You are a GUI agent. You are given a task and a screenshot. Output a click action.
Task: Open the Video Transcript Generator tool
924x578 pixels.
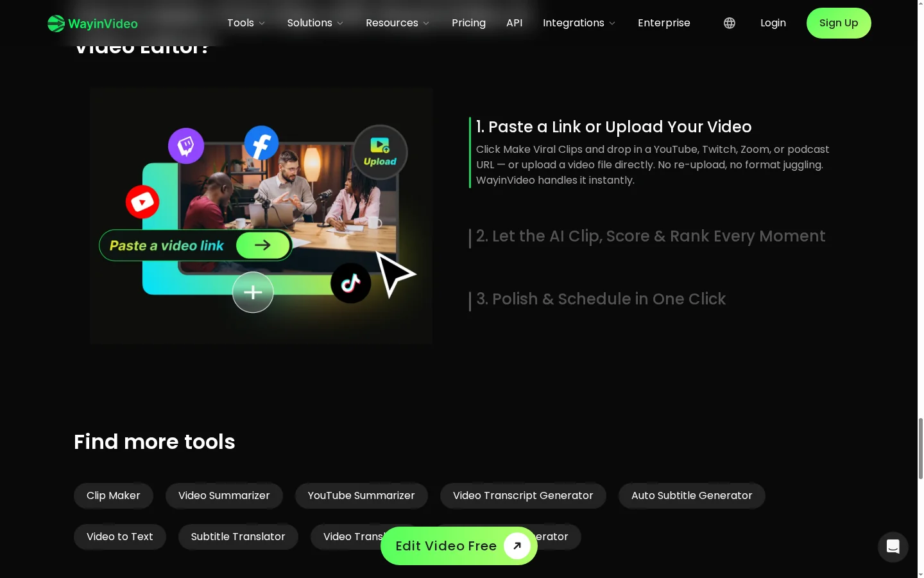click(x=523, y=496)
